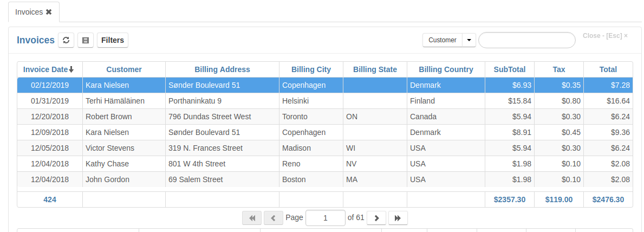Image resolution: width=644 pixels, height=232 pixels.
Task: Sort by Total column header
Action: click(608, 69)
